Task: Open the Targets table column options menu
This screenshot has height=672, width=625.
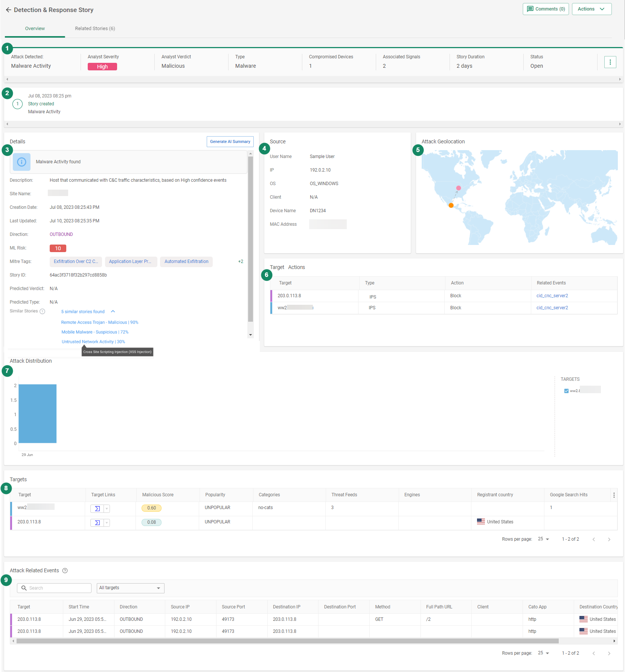Action: (x=614, y=495)
